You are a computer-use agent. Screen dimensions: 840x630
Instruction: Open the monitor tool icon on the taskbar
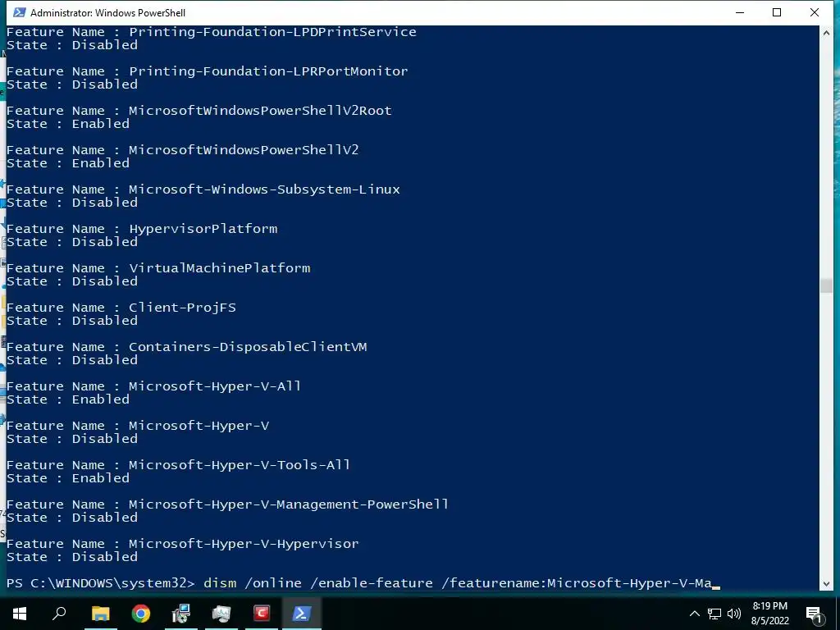(221, 614)
